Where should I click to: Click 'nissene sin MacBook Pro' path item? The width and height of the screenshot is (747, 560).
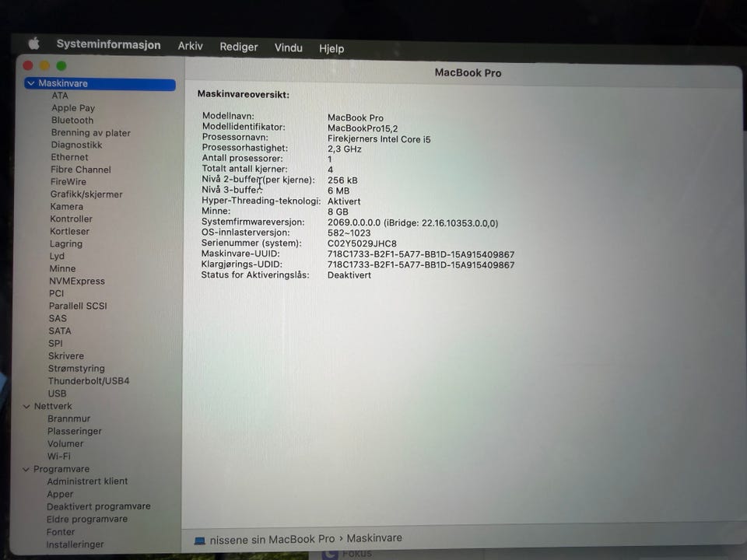click(x=272, y=540)
